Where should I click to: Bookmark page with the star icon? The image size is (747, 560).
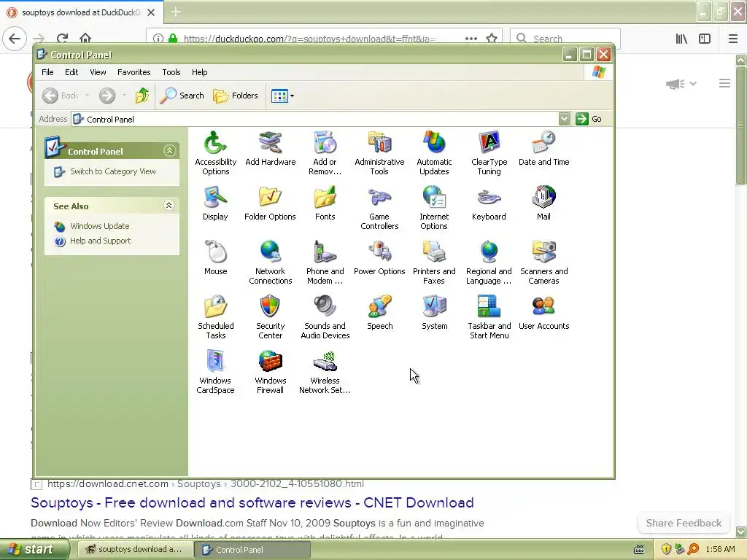click(x=492, y=38)
